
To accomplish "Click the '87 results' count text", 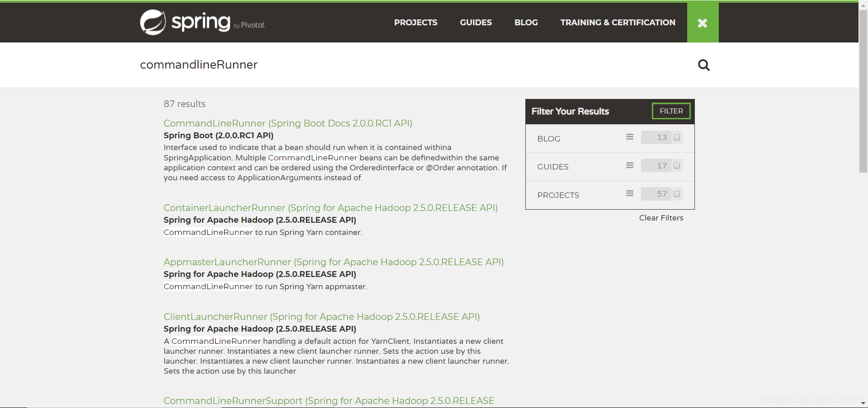I will [184, 104].
